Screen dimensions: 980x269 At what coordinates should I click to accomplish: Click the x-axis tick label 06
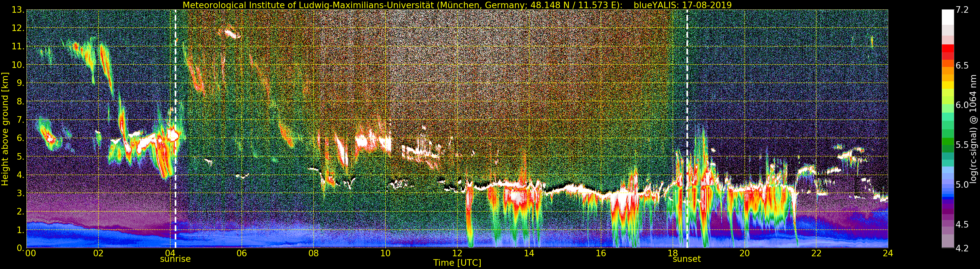[x=242, y=253]
